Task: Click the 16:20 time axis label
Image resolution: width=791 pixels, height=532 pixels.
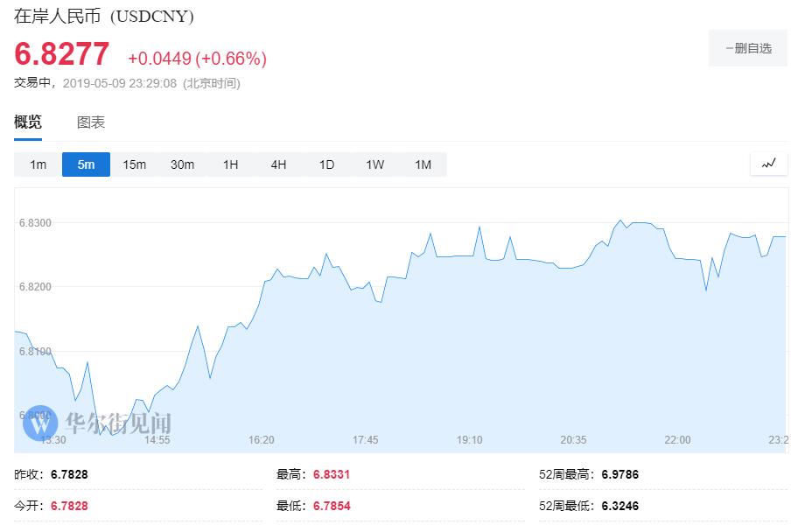Action: [262, 439]
